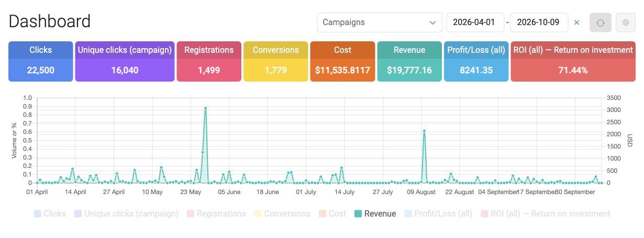Show the Registrations series via legend
This screenshot has height=238, width=644.
click(x=216, y=213)
